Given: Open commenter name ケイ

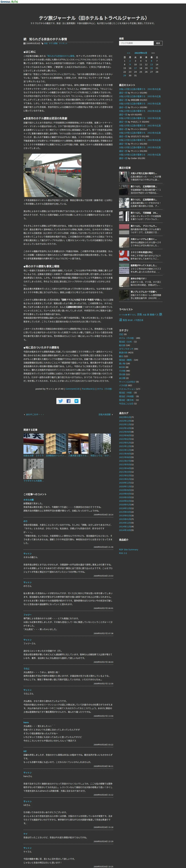Looking at the screenshot, I should point(25,834).
